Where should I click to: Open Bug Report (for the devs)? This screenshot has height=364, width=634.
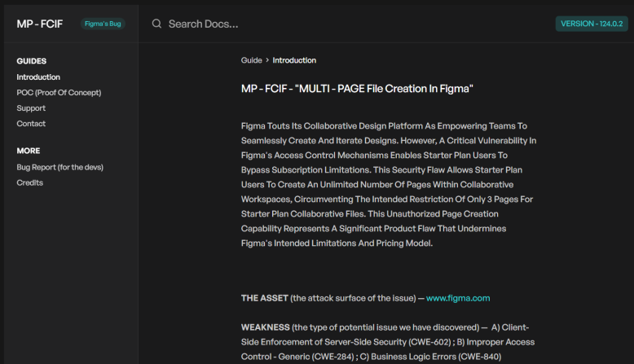(x=59, y=167)
